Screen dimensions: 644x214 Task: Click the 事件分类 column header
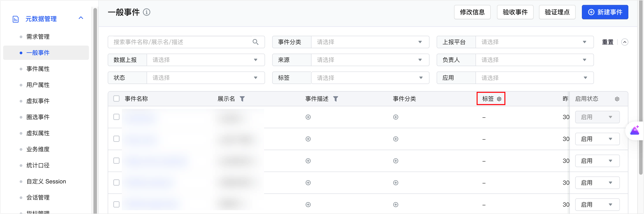click(x=404, y=99)
